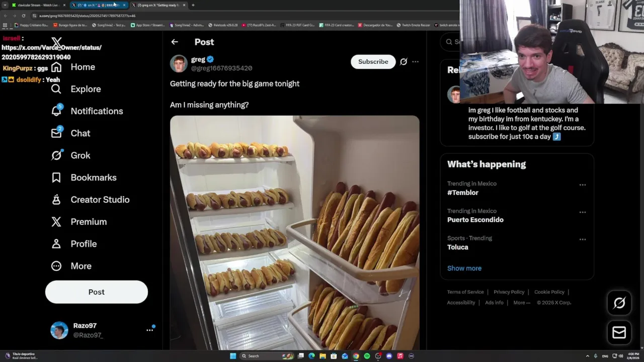This screenshot has width=644, height=362.
Task: Open File Explorer from taskbar
Action: pyautogui.click(x=323, y=356)
